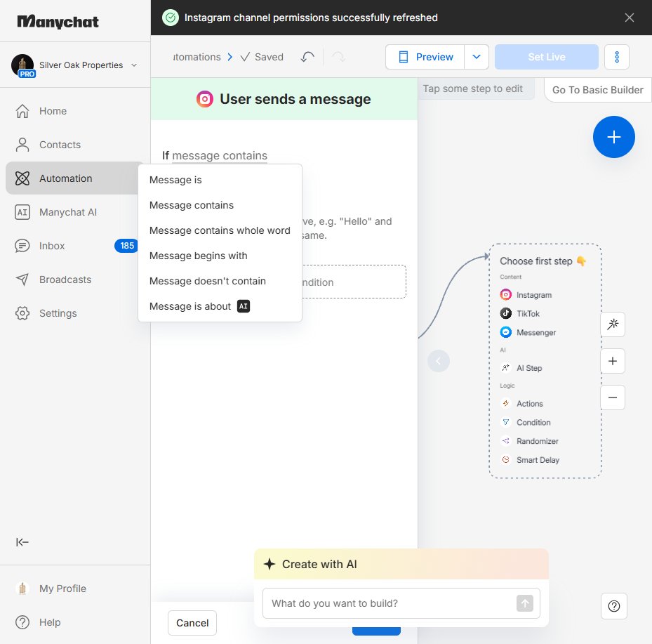
Task: Choose 'Message begins with'
Action: tap(220, 256)
